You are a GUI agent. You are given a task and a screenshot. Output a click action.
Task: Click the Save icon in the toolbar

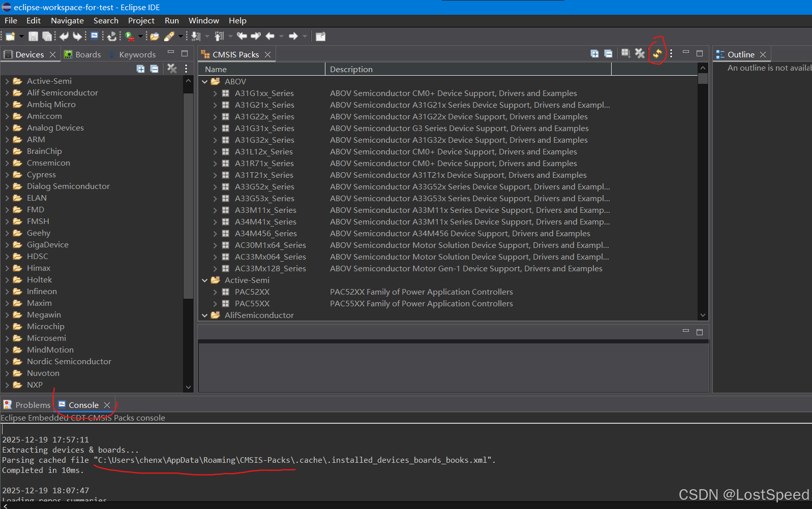pyautogui.click(x=33, y=36)
